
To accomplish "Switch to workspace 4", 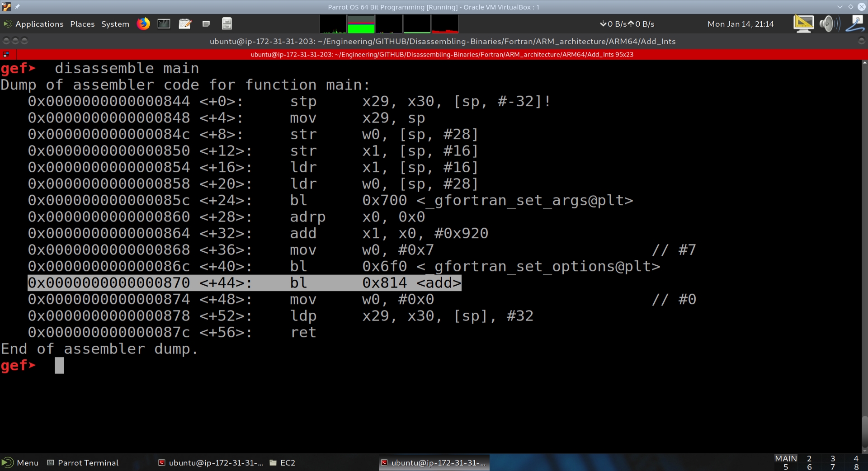I will click(856, 458).
